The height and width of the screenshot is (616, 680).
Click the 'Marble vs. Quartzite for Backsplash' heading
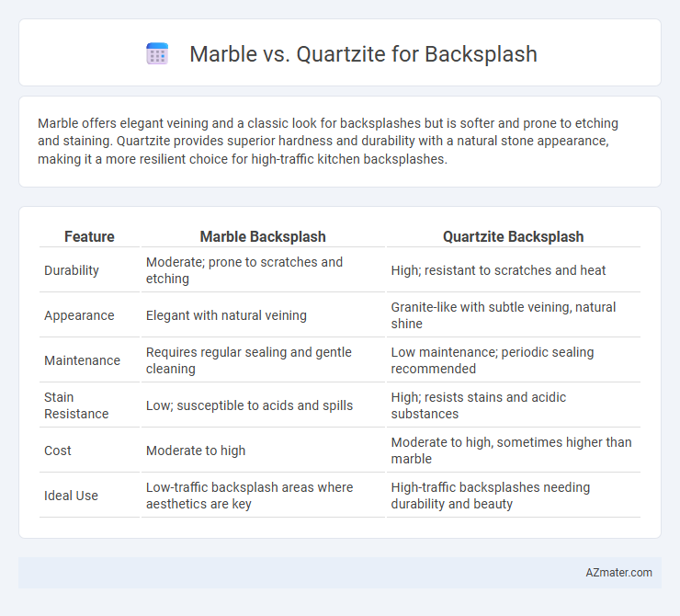[363, 54]
